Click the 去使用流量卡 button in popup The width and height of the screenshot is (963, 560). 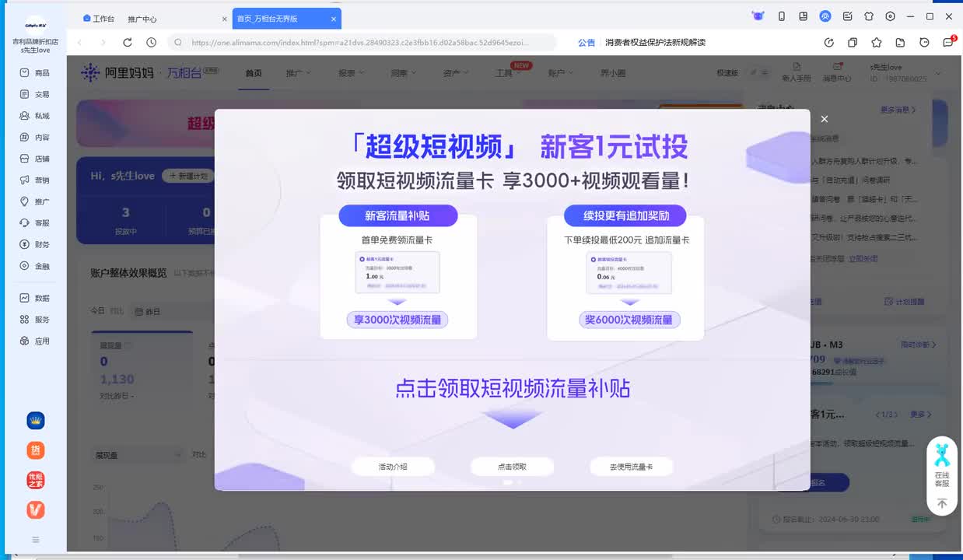(x=631, y=467)
